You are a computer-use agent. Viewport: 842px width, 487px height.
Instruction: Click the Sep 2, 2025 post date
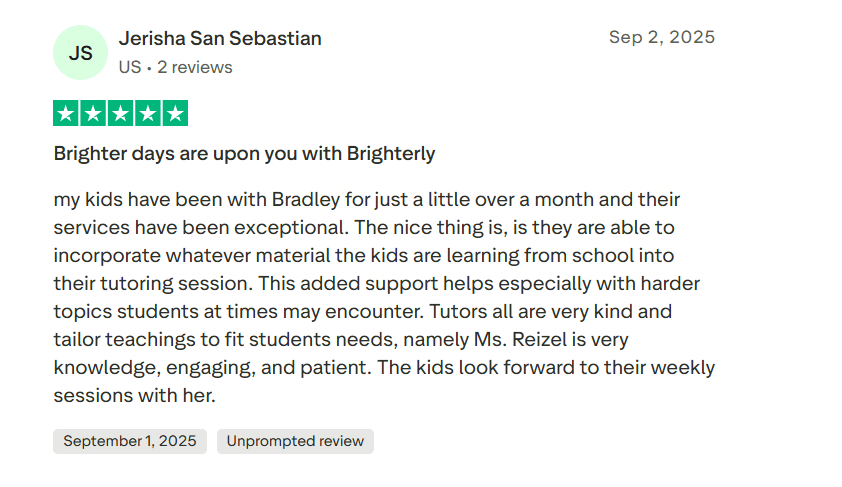tap(662, 38)
